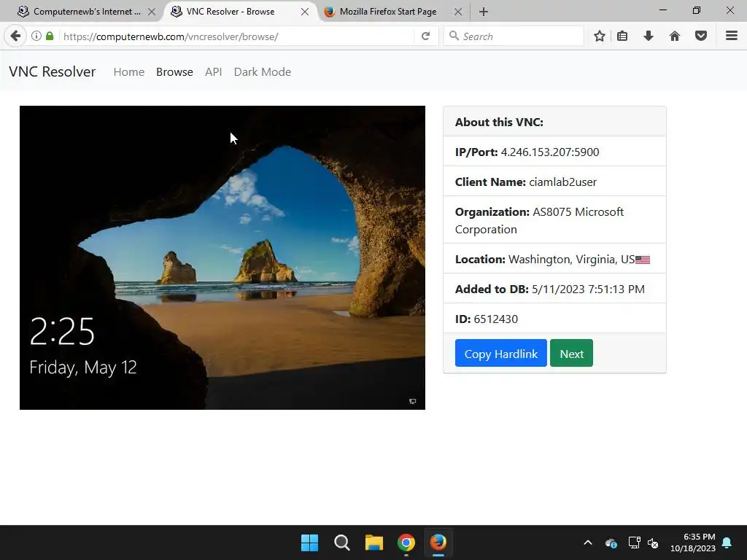Click the Copy Hardlink button
The image size is (747, 560).
(500, 354)
